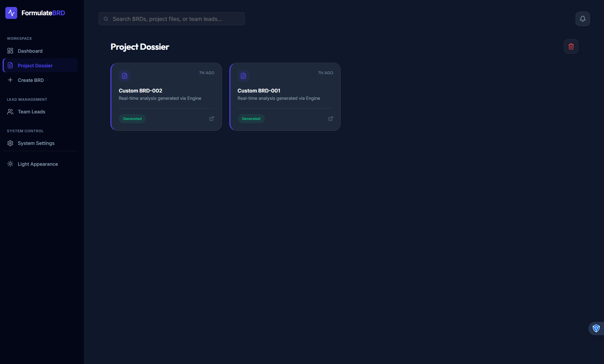
Task: Click the search magnifier icon
Action: point(106,19)
